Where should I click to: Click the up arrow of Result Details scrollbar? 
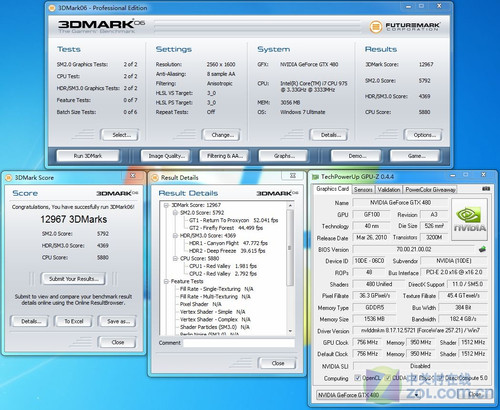[x=290, y=205]
